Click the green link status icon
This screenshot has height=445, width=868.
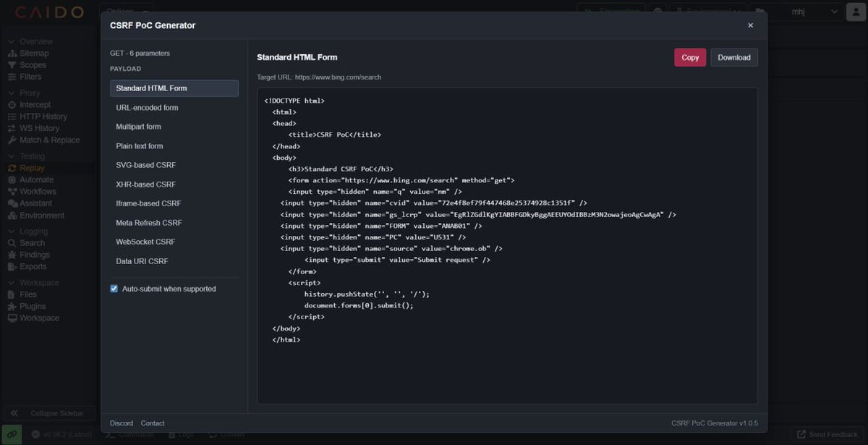[x=13, y=434]
